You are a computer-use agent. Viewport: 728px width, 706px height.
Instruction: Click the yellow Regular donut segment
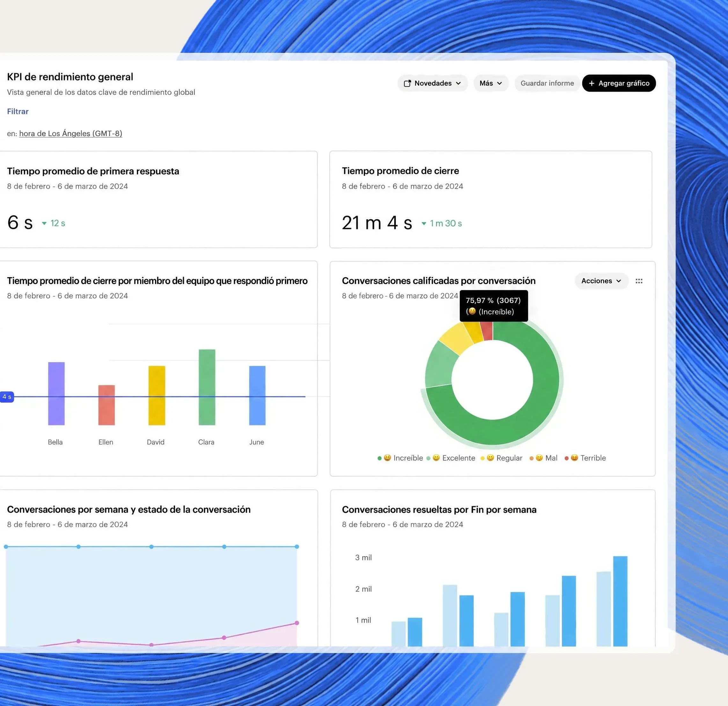(457, 338)
